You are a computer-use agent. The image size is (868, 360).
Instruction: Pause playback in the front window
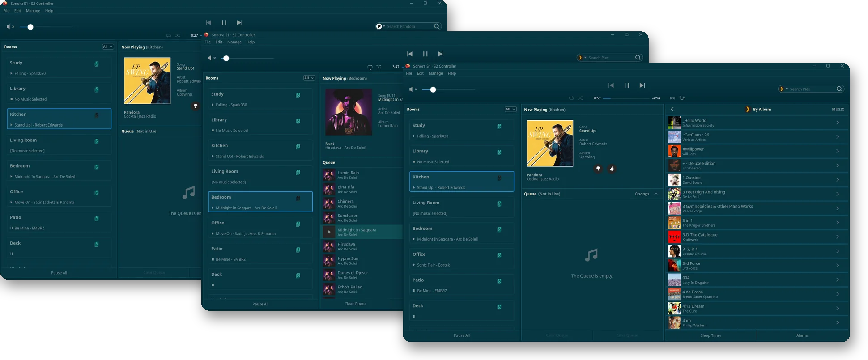pyautogui.click(x=626, y=85)
